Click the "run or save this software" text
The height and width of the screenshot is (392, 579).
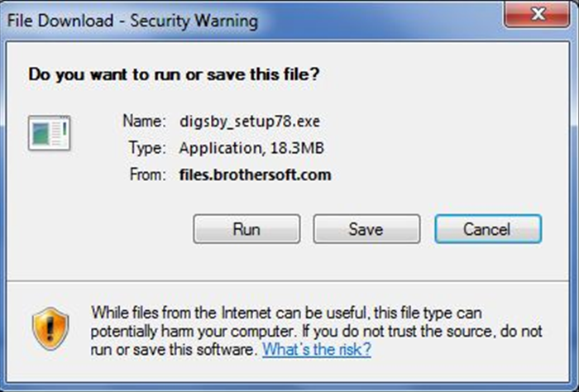(174, 349)
